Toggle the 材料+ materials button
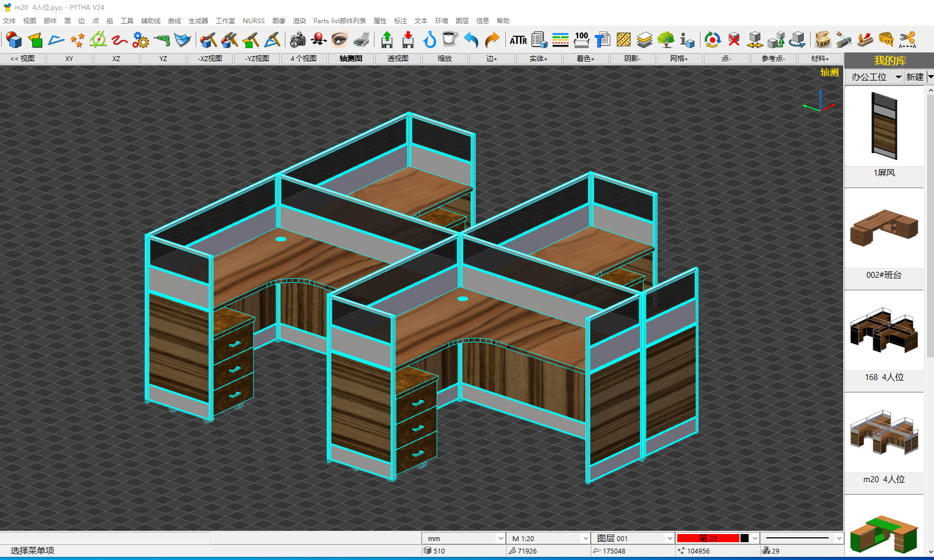The width and height of the screenshot is (934, 560). 820,58
